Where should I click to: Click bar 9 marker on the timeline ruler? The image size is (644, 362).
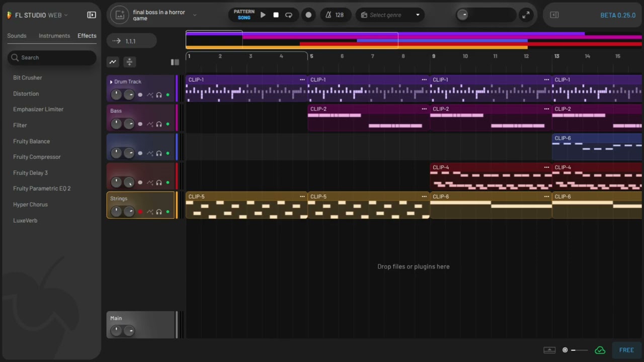(434, 56)
